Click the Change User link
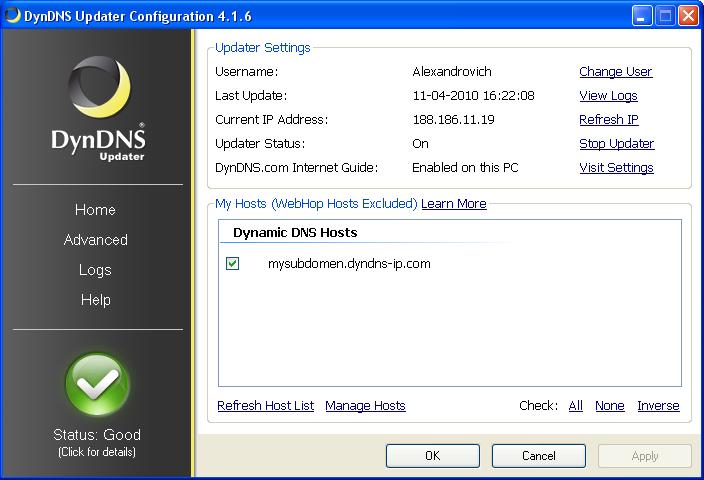The width and height of the screenshot is (704, 480). (x=616, y=72)
